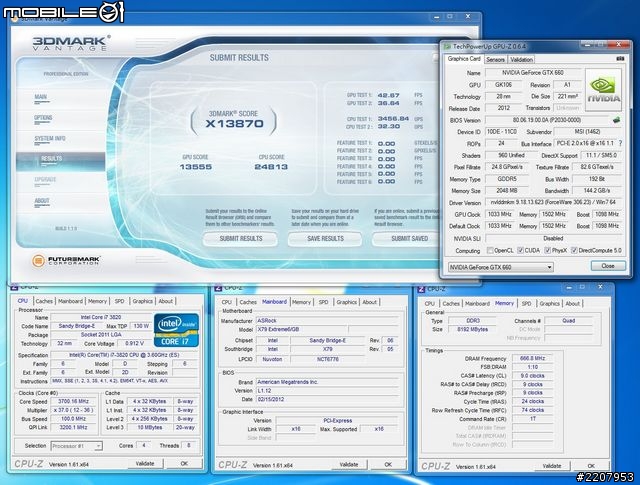Open ABOUT section in 3DMark sidebar
Screen dimensions: 640x485
pos(42,201)
